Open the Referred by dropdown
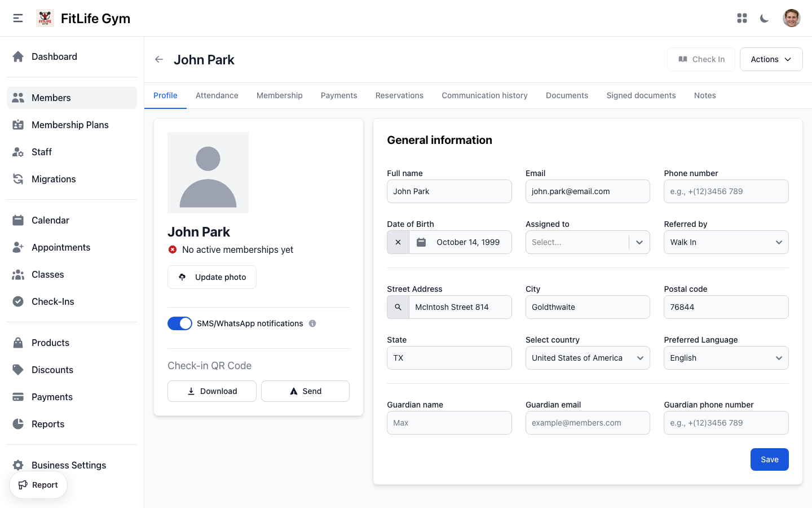The image size is (812, 508). (x=726, y=242)
